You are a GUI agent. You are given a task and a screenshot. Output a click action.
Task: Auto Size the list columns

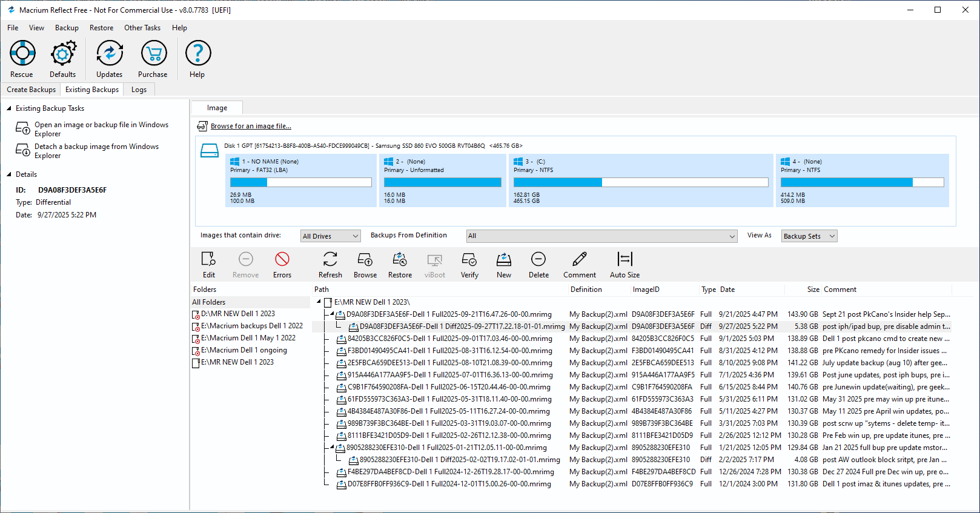[x=624, y=265]
